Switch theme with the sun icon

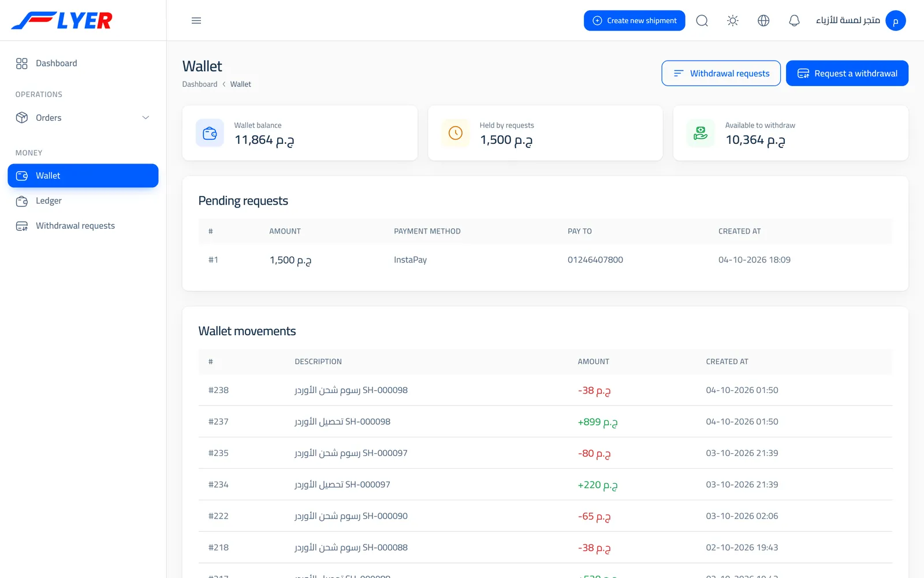pos(733,21)
